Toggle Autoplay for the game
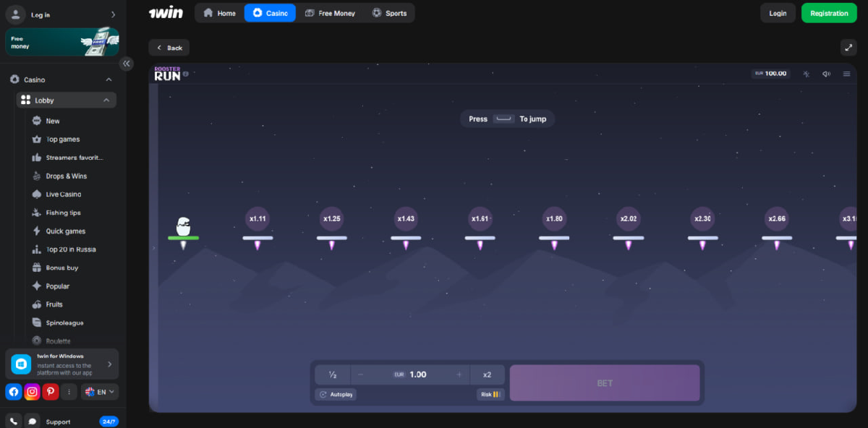The image size is (868, 428). click(336, 395)
